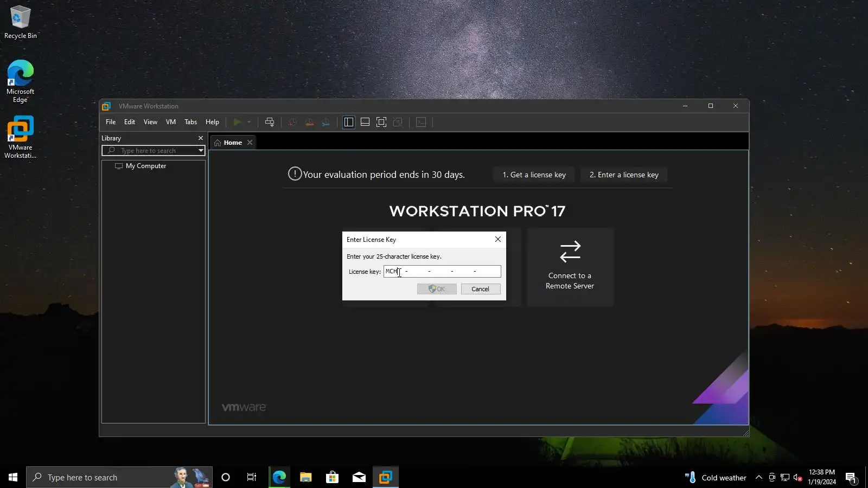The width and height of the screenshot is (868, 488).
Task: Click Send Ctrl+Alt+Del toolbar icon
Action: 270,122
